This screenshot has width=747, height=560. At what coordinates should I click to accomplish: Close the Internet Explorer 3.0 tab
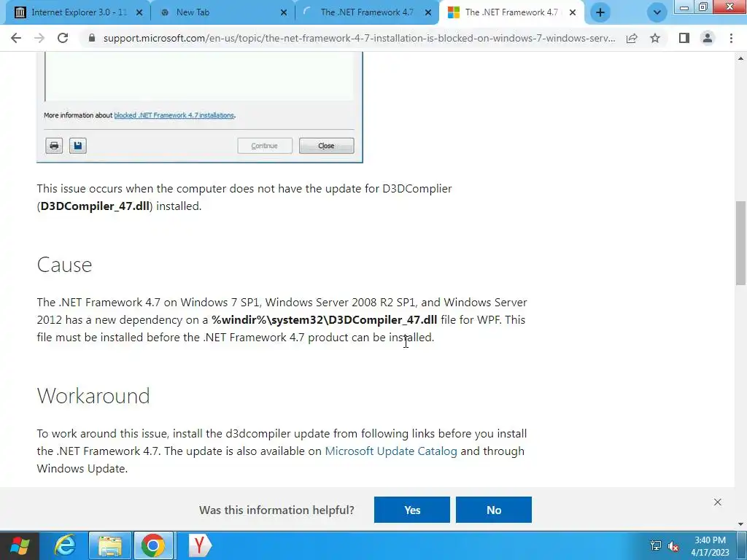point(139,12)
